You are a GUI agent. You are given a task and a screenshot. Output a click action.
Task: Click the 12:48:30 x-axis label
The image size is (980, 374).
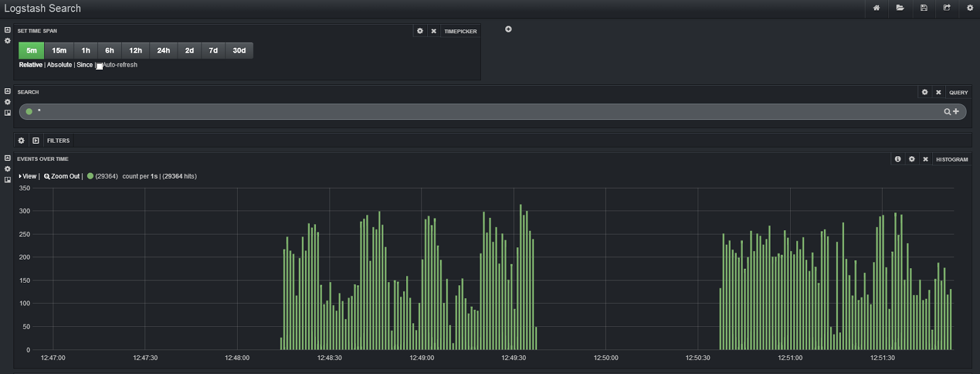pyautogui.click(x=330, y=357)
